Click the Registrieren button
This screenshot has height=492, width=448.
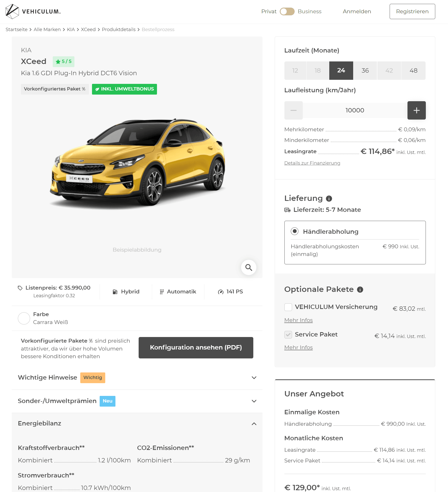click(x=412, y=11)
